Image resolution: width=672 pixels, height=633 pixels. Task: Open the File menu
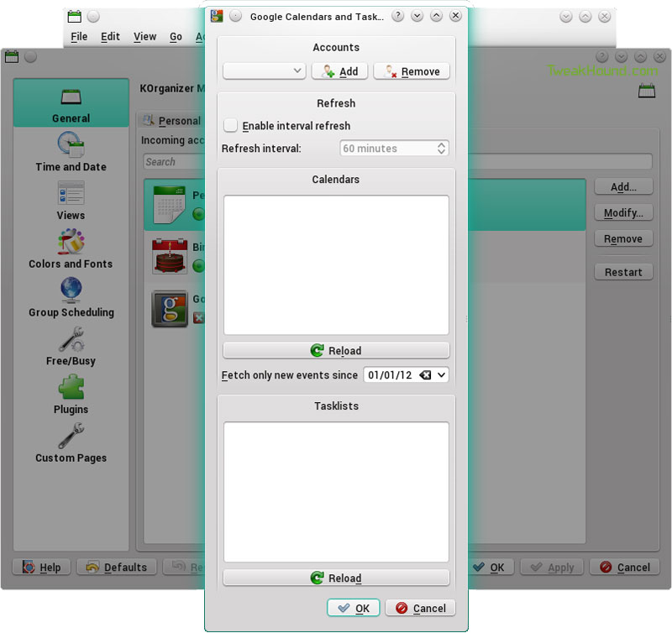tap(79, 37)
